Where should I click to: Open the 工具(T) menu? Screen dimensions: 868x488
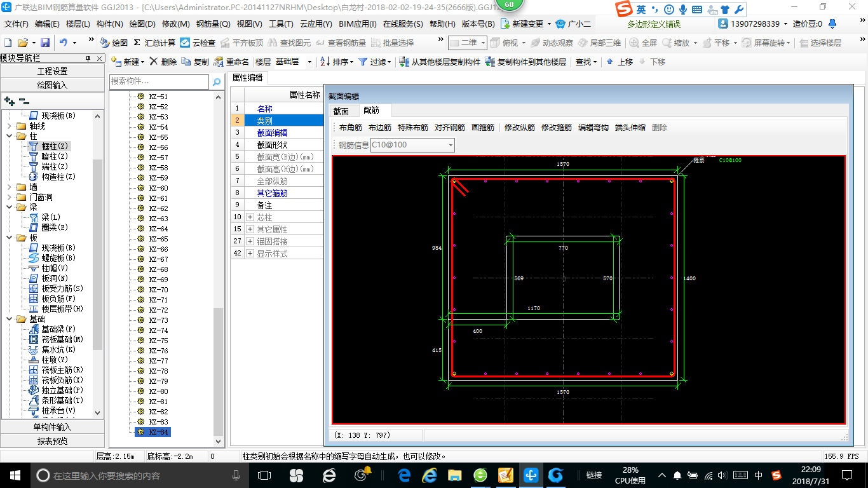(281, 24)
